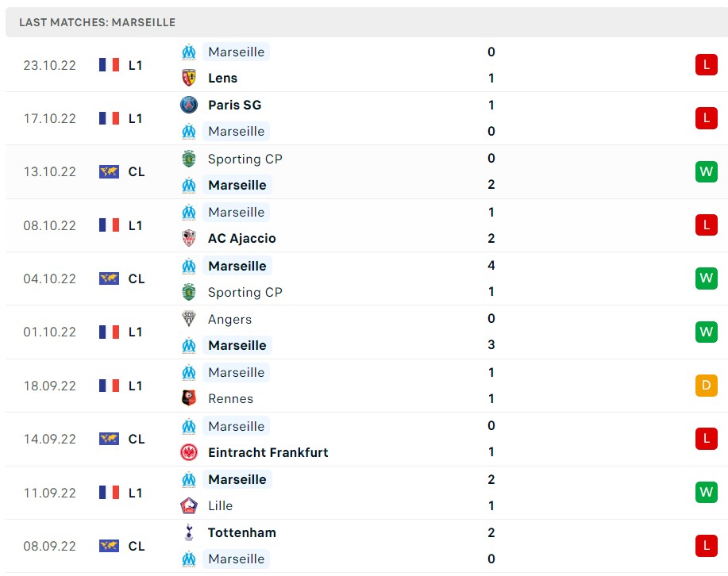Screen dimensions: 728x576
Task: Select the green W badge beside Sporting CP win
Action: click(706, 171)
